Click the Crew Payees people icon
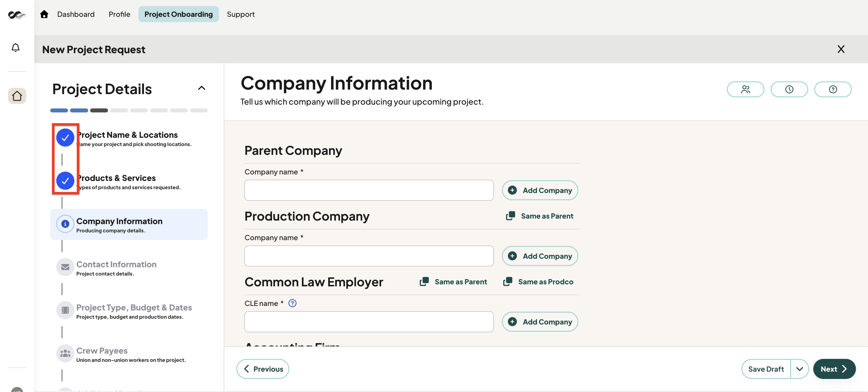 coord(65,353)
